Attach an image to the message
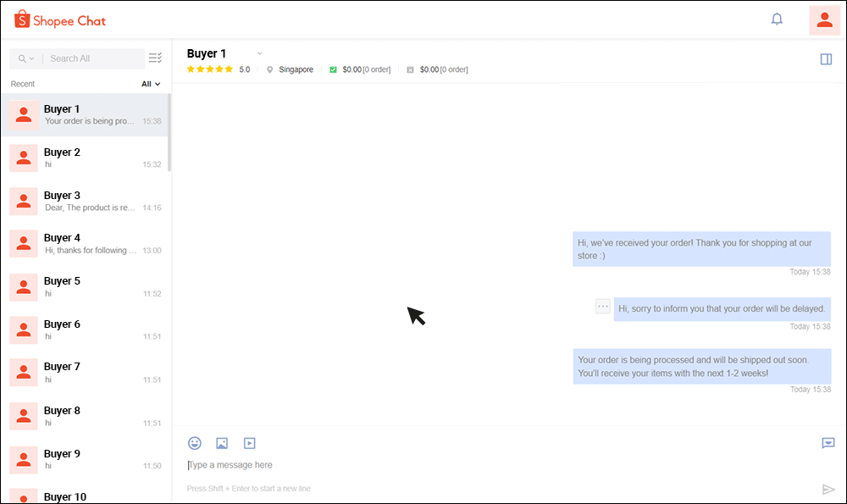This screenshot has height=504, width=847. coord(222,442)
